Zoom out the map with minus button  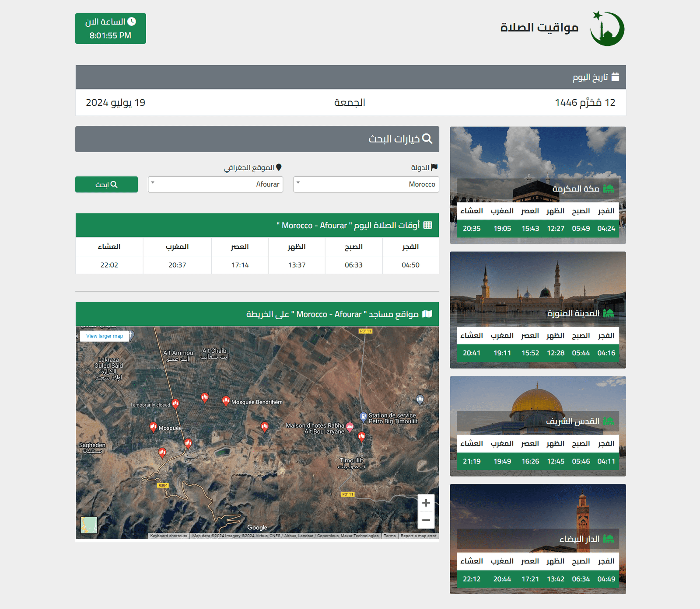pyautogui.click(x=426, y=520)
